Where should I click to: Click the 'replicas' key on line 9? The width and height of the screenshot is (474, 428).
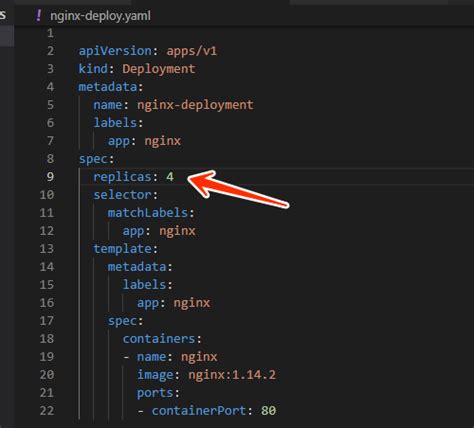coord(122,177)
